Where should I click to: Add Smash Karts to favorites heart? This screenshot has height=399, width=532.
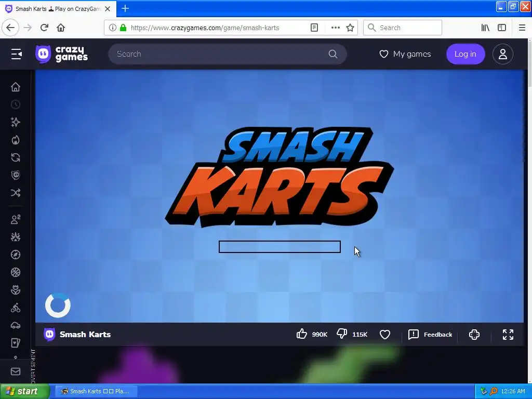[x=385, y=334]
